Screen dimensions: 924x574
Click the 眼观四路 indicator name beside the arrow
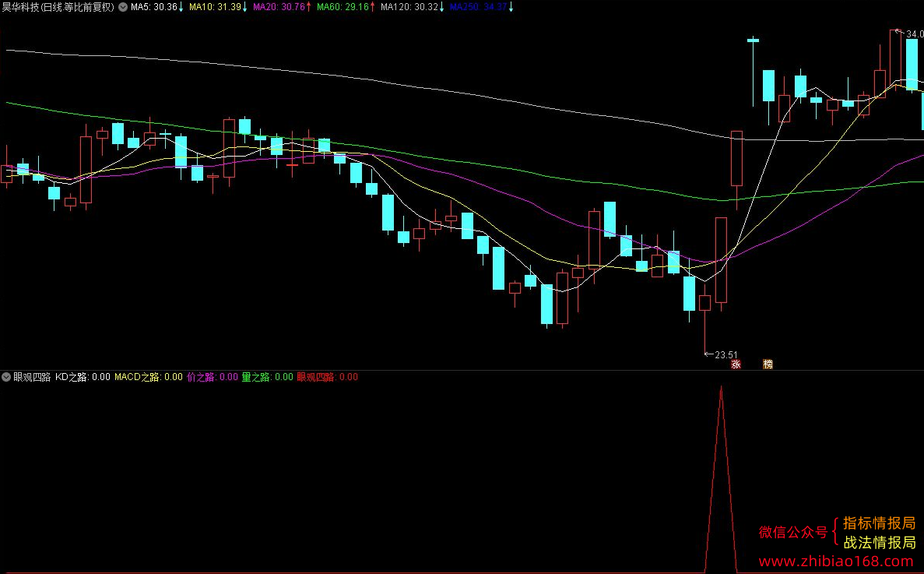click(x=32, y=377)
